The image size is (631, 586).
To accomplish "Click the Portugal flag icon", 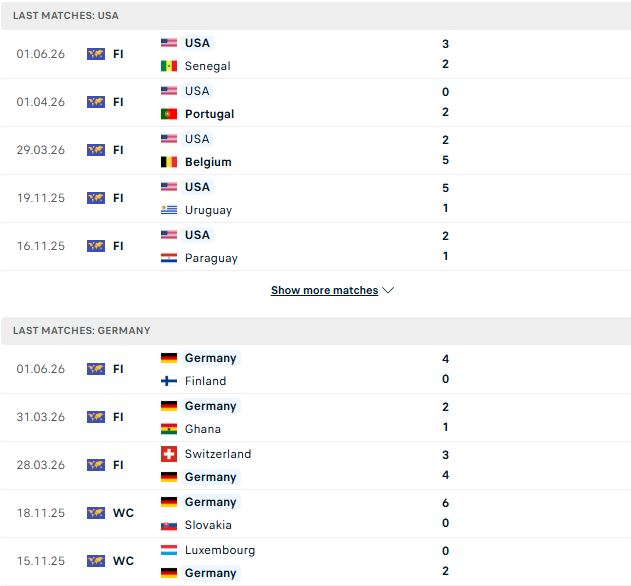I will [169, 114].
